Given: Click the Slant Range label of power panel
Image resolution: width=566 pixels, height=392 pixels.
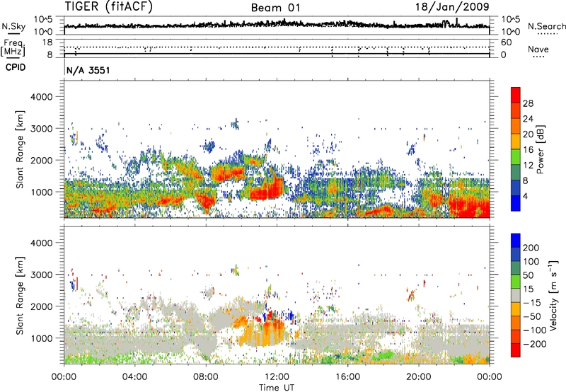Looking at the screenshot, I should click(x=20, y=150).
